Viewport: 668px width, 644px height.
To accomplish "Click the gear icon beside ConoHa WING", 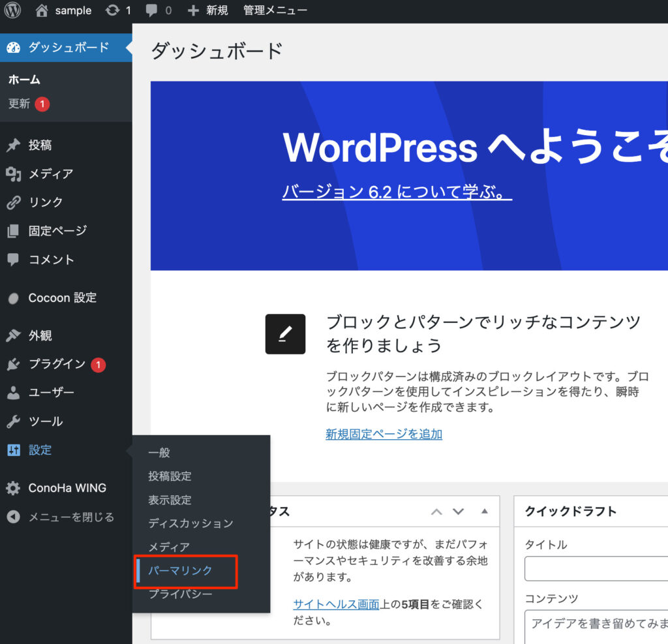I will pyautogui.click(x=13, y=488).
